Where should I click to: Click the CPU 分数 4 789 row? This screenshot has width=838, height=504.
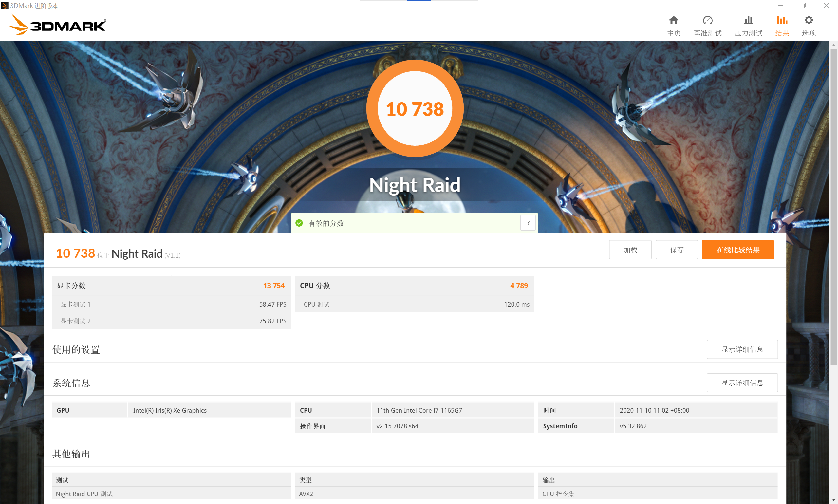tap(415, 286)
